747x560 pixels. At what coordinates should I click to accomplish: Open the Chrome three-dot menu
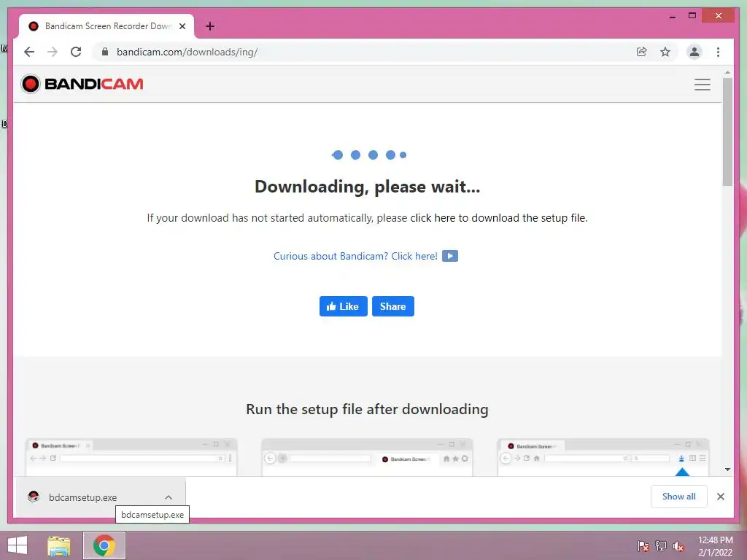(718, 52)
